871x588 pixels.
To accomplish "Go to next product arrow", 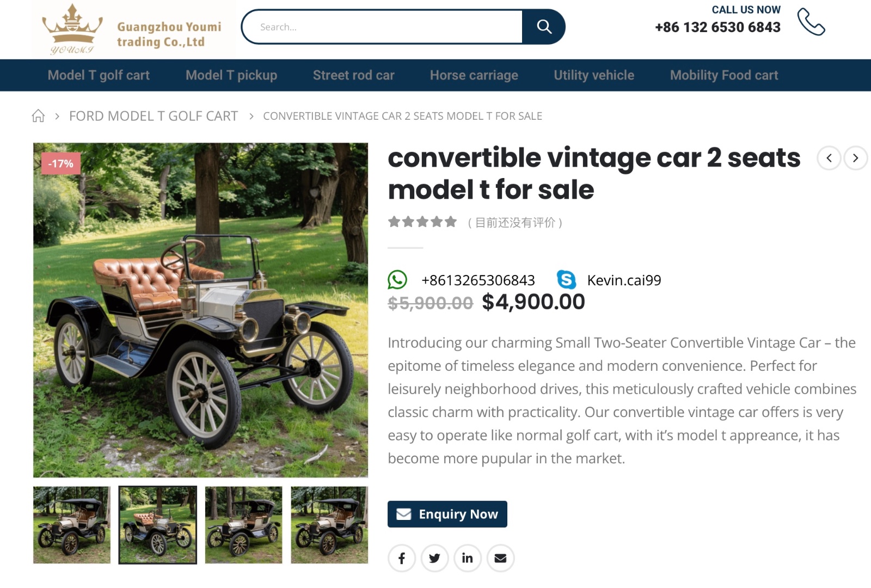I will 856,158.
